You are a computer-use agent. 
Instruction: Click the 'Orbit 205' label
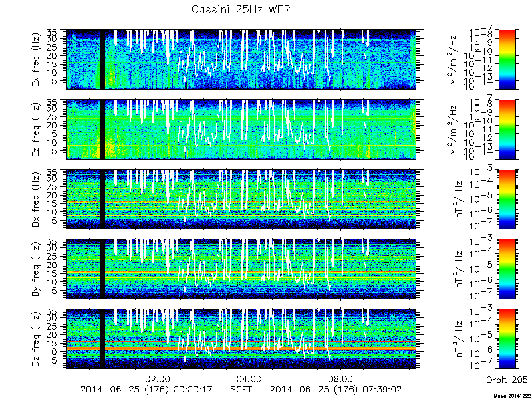pyautogui.click(x=507, y=379)
